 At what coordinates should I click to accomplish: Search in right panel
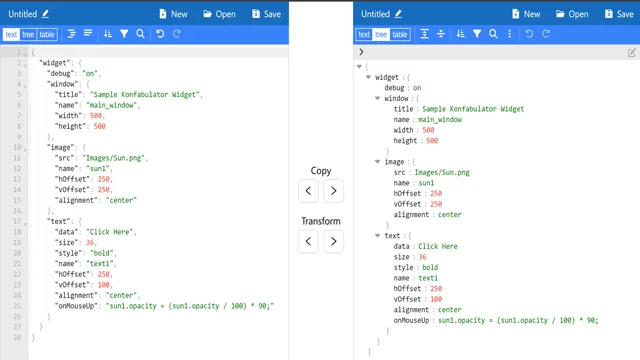point(493,34)
